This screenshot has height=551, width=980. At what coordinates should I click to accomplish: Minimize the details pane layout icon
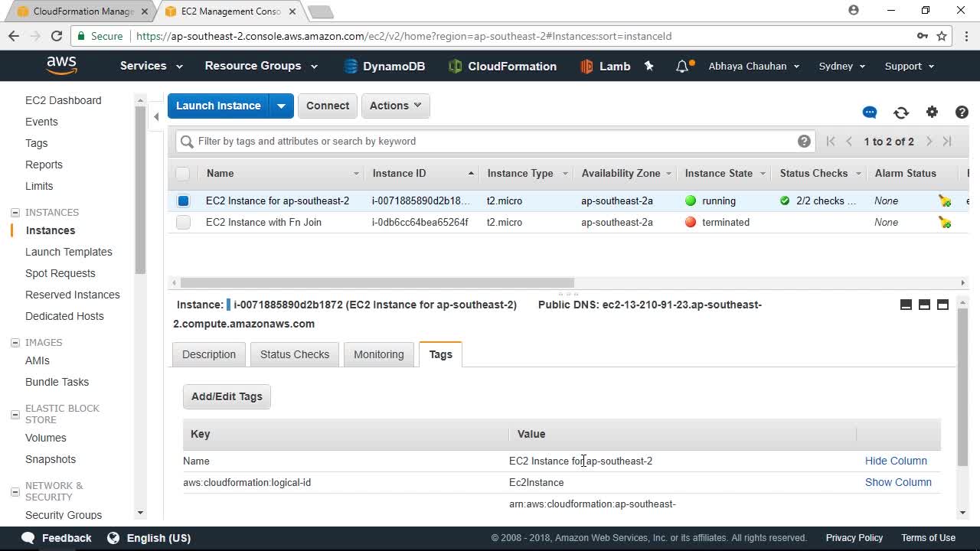coord(906,305)
